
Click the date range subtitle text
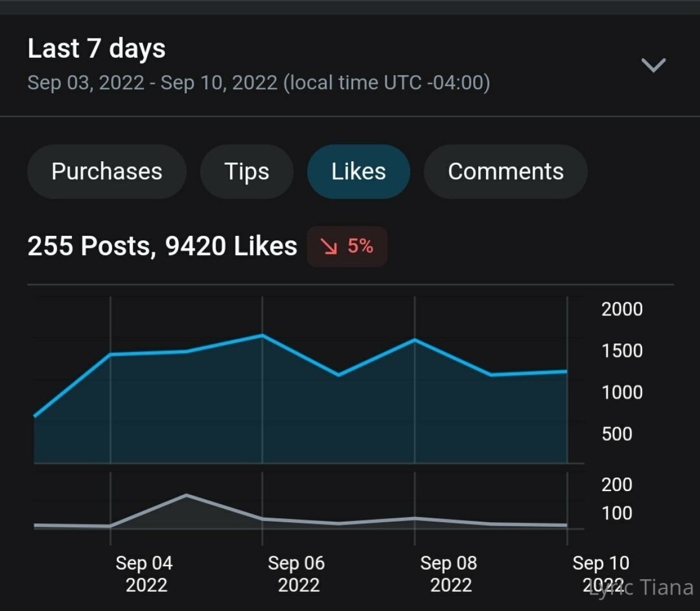(x=259, y=83)
